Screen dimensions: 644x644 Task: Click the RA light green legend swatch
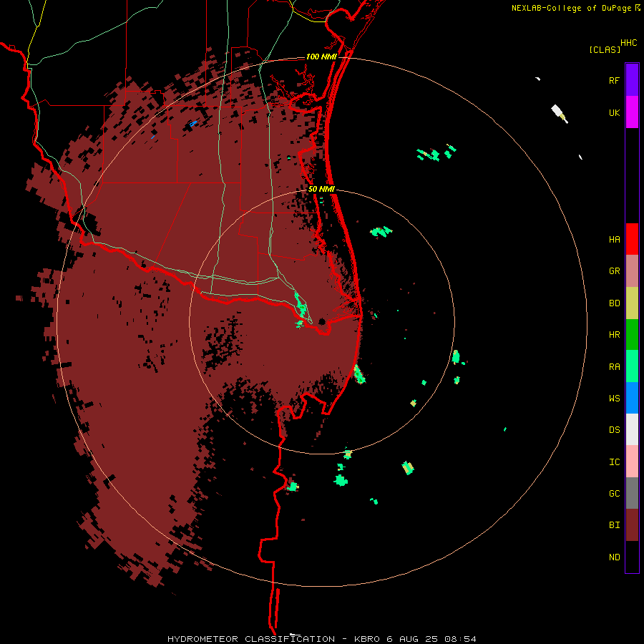tap(632, 366)
